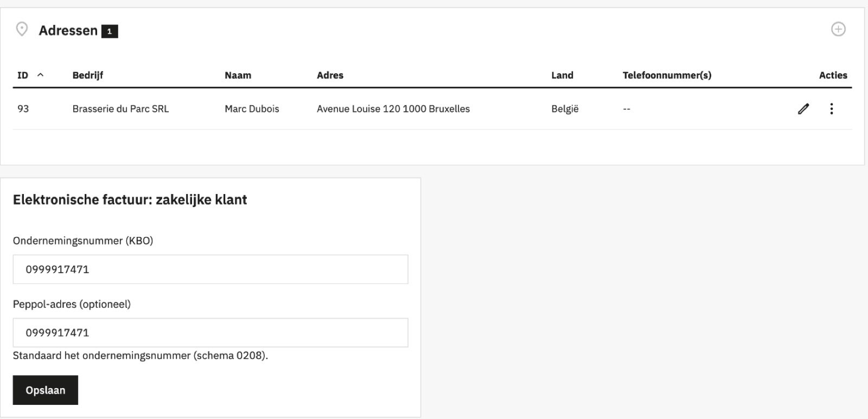Click the Adres column header

[x=330, y=75]
